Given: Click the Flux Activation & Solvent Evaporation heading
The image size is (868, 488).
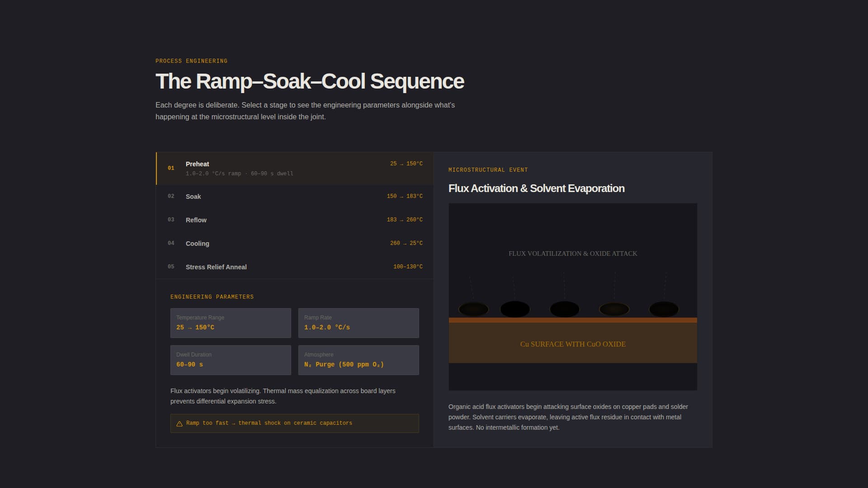Looking at the screenshot, I should click(536, 188).
